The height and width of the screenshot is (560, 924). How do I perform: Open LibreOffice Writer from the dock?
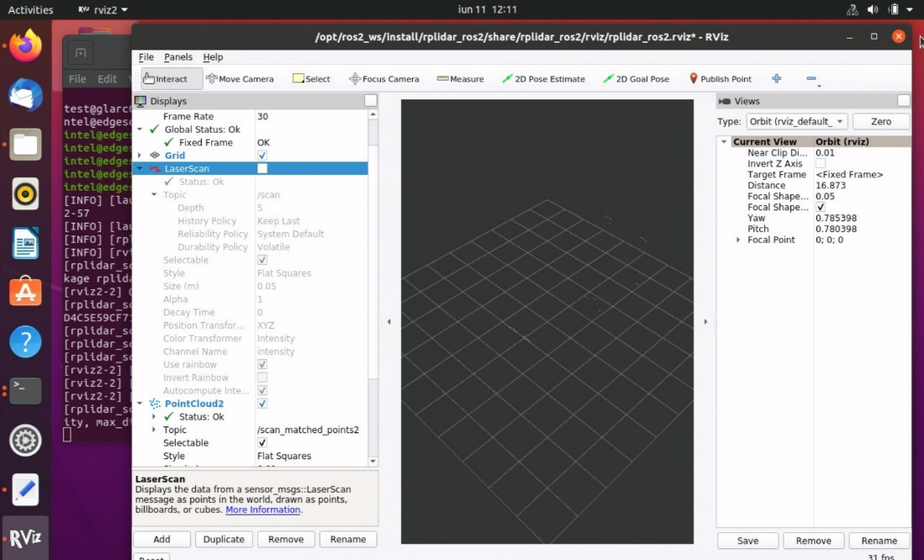point(25,243)
